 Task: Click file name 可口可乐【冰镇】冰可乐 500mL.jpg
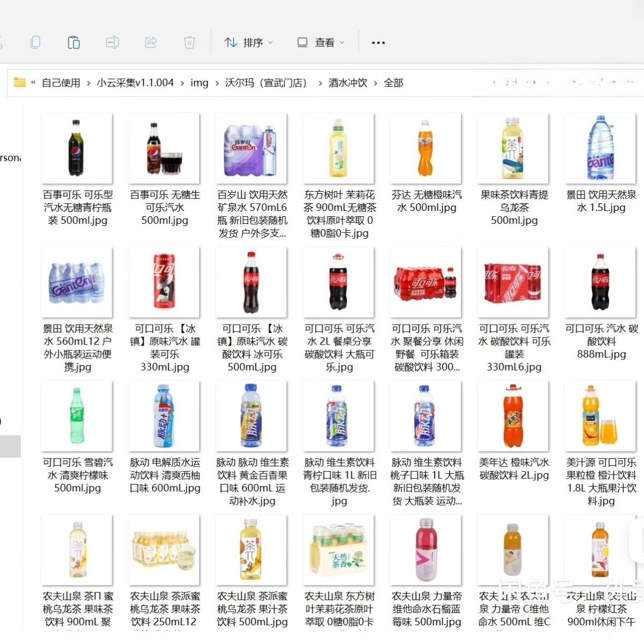(x=252, y=347)
